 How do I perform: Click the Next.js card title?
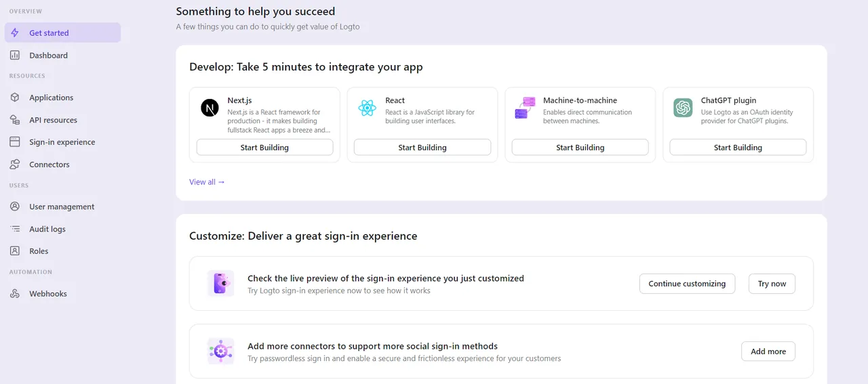click(239, 100)
